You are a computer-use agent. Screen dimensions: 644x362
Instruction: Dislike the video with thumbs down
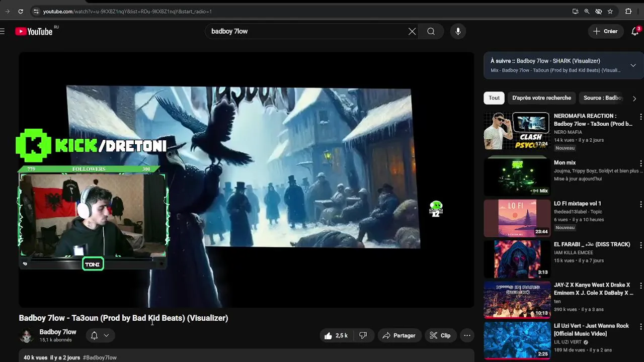click(363, 335)
